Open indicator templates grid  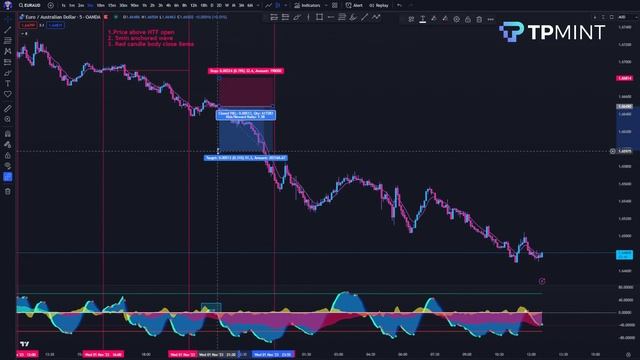(335, 5)
